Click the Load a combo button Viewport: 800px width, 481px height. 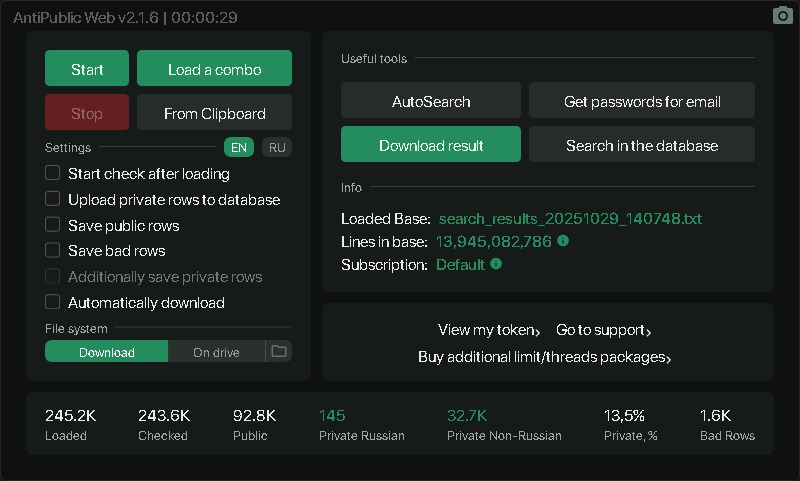coord(214,70)
